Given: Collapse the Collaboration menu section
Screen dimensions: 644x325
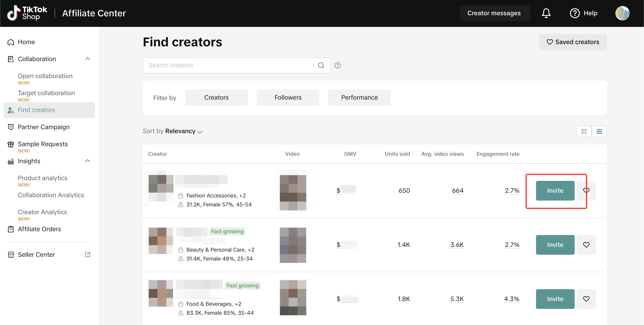Looking at the screenshot, I should 87,59.
